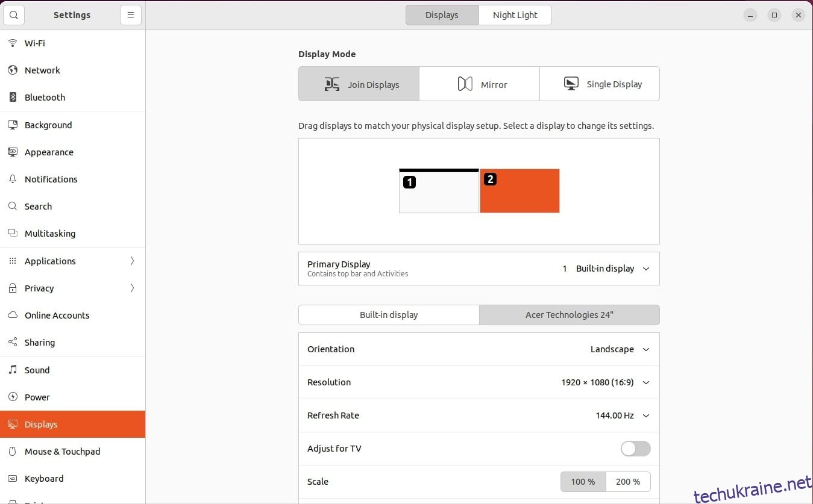Click the Power icon in sidebar

coord(13,397)
